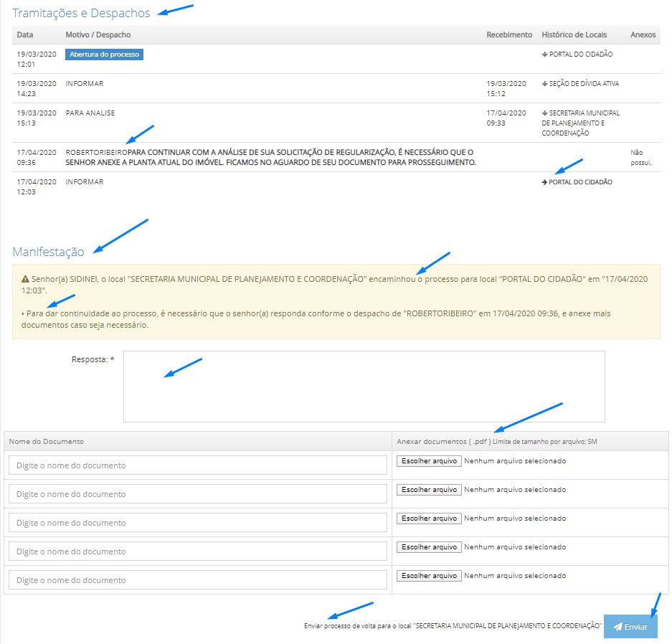The height and width of the screenshot is (644, 672).
Task: Click the fourth Escolher arquivo button
Action: pos(429,547)
